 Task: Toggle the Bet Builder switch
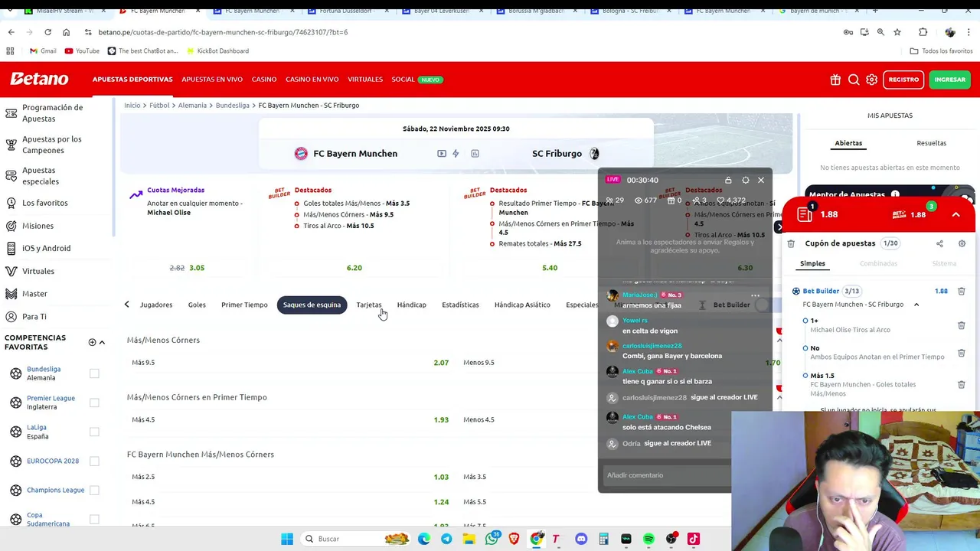click(x=762, y=305)
